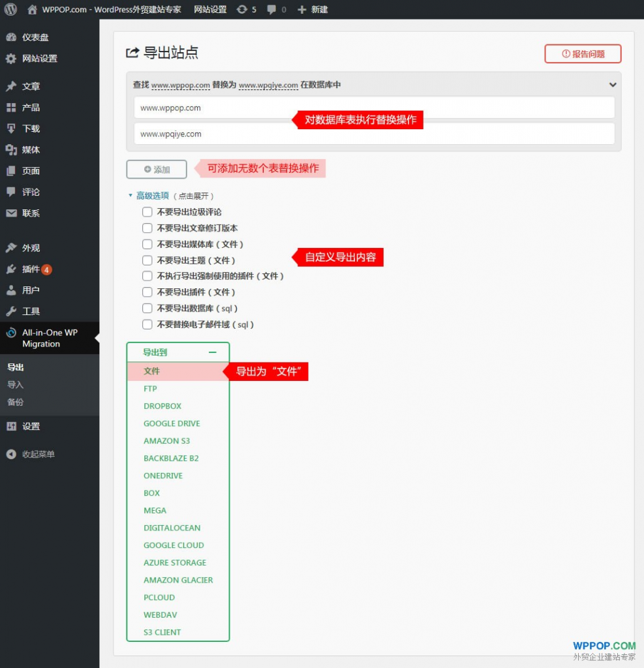Image resolution: width=644 pixels, height=668 pixels.
Task: Enable 不要导出垃圾评论 checkbox
Action: coord(147,212)
